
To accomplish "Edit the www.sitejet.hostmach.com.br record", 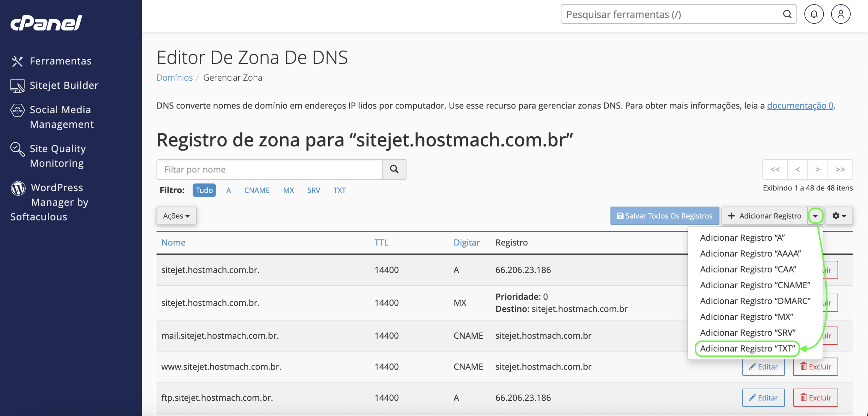I will (763, 367).
